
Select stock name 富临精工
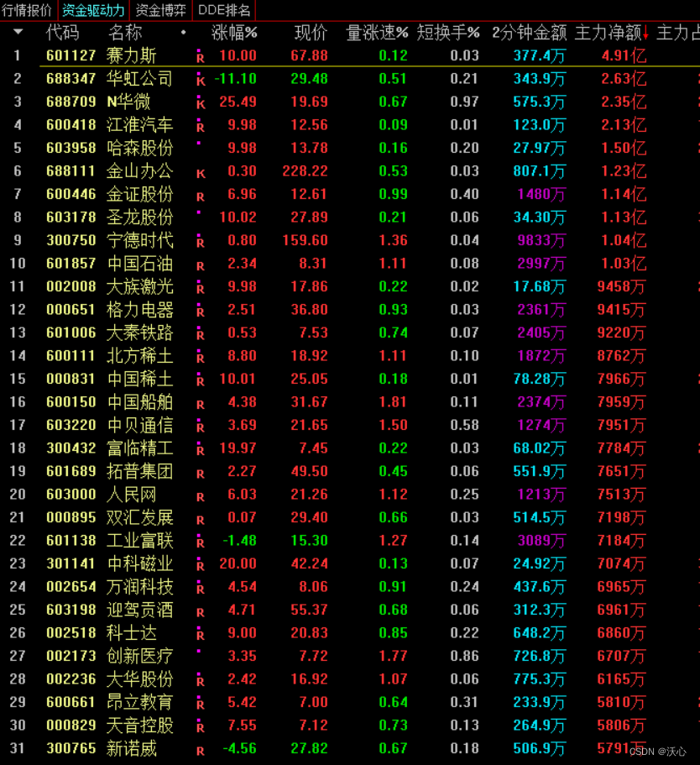click(x=139, y=448)
